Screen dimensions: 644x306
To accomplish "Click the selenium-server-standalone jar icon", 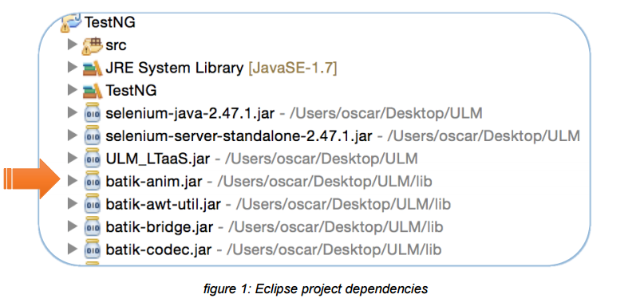I will pyautogui.click(x=92, y=135).
